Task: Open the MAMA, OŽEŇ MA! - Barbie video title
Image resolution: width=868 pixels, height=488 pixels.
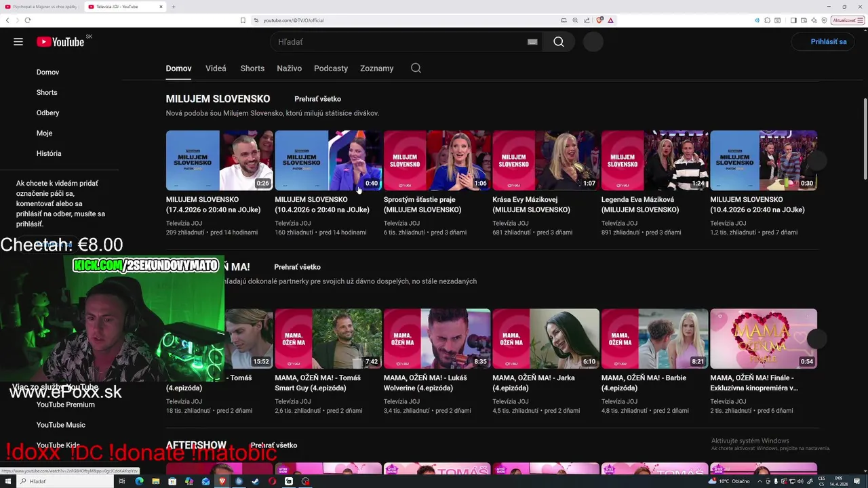Action: [646, 383]
